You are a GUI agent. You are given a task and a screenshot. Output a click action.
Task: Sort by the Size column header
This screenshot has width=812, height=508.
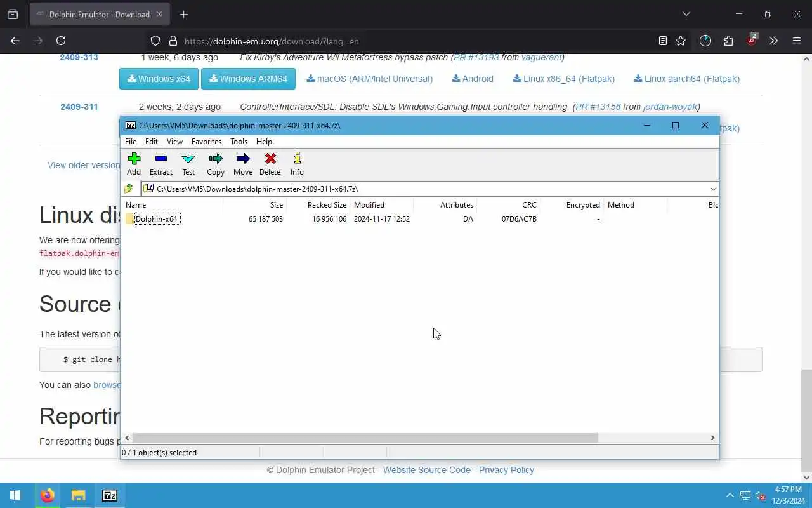click(254, 205)
